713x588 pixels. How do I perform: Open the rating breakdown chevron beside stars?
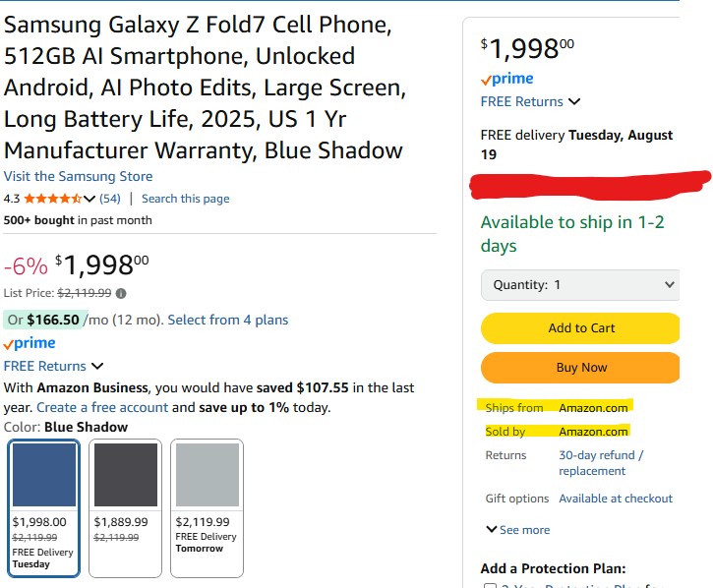pos(90,199)
